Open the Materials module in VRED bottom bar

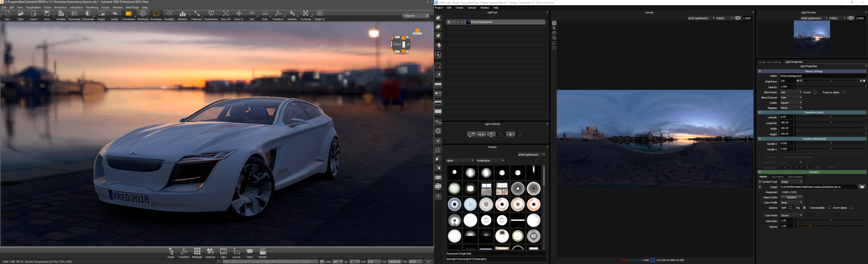(197, 253)
